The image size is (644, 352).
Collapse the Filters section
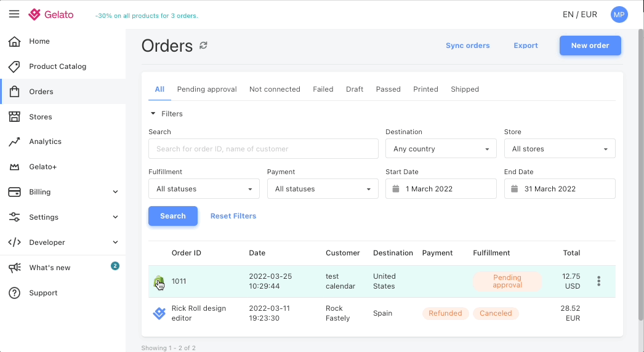click(x=166, y=114)
